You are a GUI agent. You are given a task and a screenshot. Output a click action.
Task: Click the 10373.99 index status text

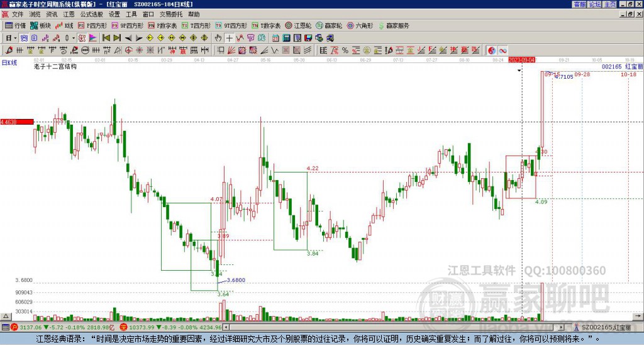coord(140,327)
